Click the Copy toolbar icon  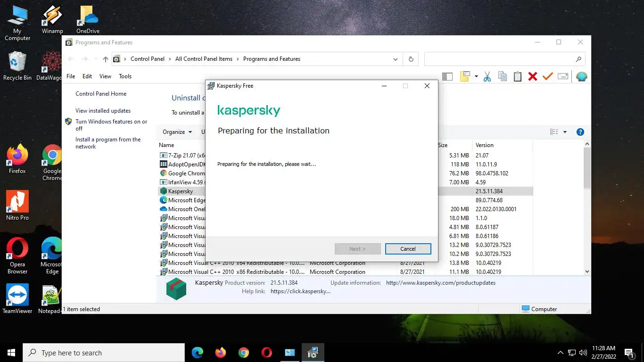[503, 76]
